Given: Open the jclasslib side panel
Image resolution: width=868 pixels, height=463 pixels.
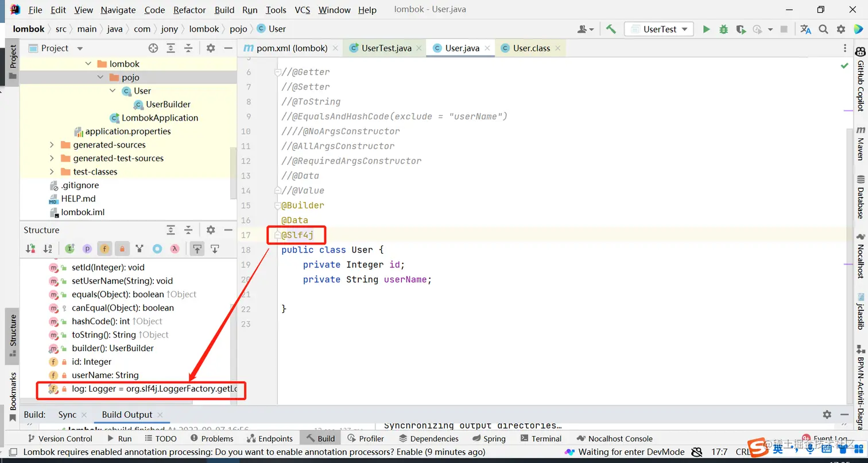Looking at the screenshot, I should tap(861, 311).
